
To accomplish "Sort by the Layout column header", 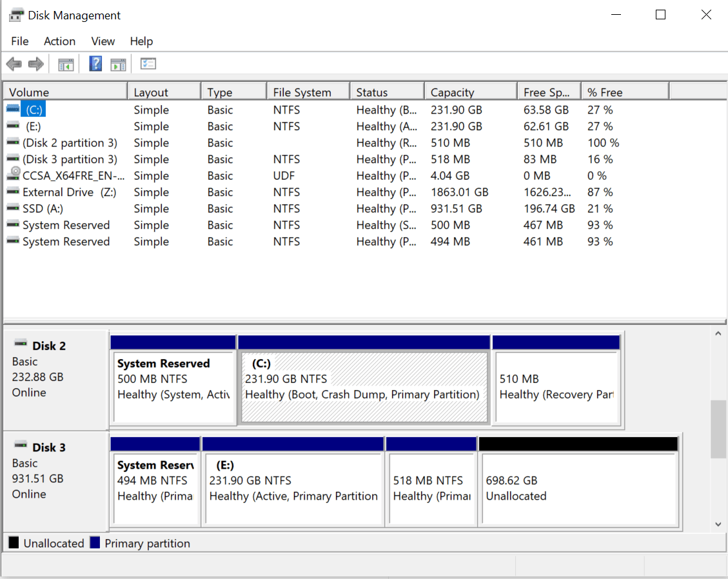I will (165, 92).
